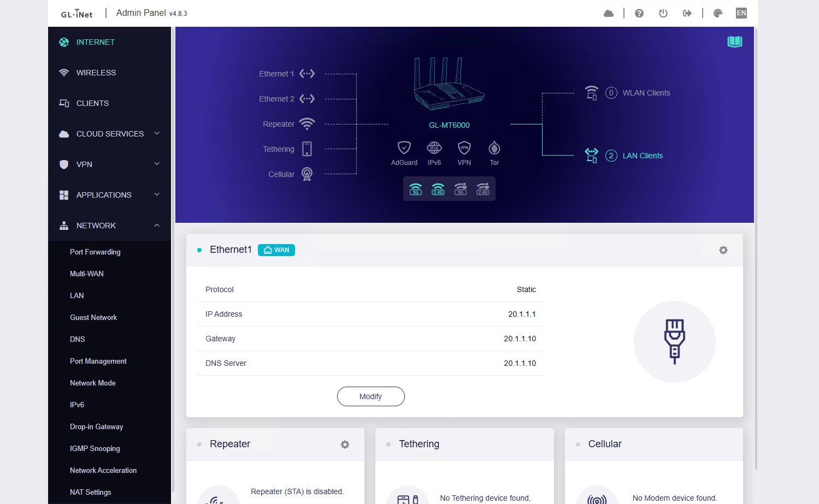This screenshot has width=819, height=504.
Task: Click the Cellular tower icon in diagram
Action: [x=307, y=174]
